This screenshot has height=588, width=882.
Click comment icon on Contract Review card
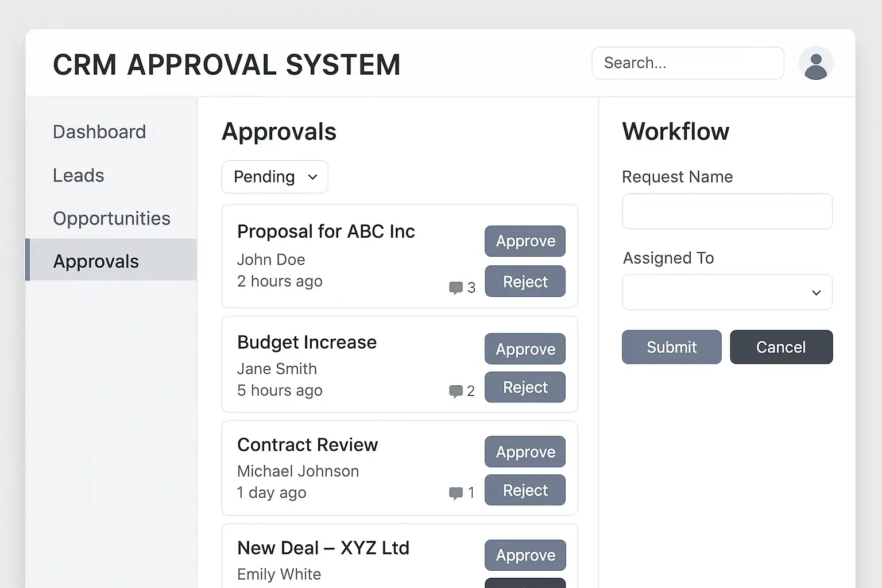456,493
